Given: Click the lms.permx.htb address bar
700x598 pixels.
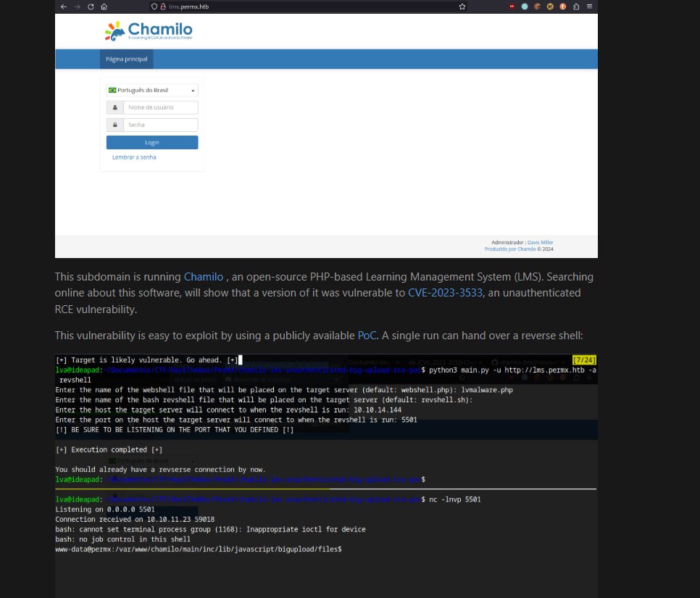Looking at the screenshot, I should (308, 7).
